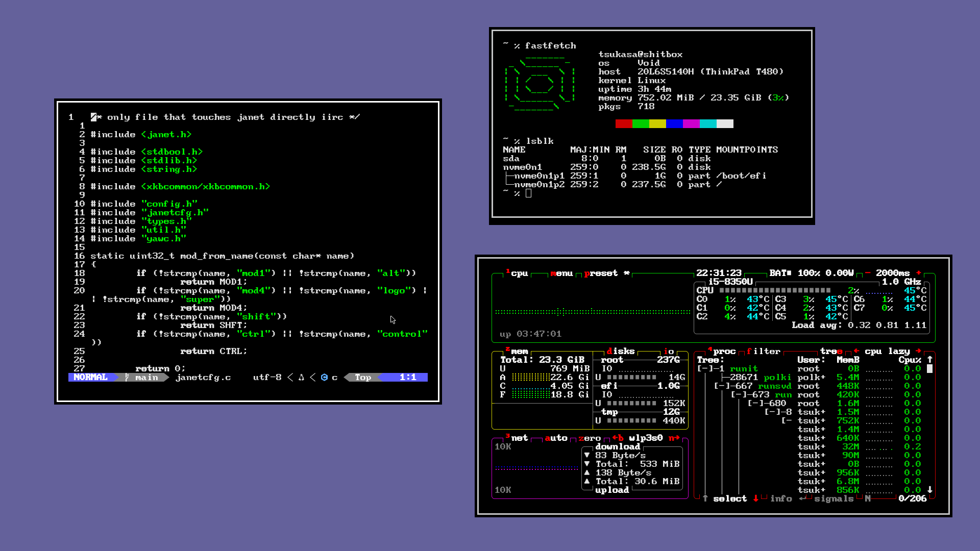Toggle auto scaling in btop net panel

[556, 438]
